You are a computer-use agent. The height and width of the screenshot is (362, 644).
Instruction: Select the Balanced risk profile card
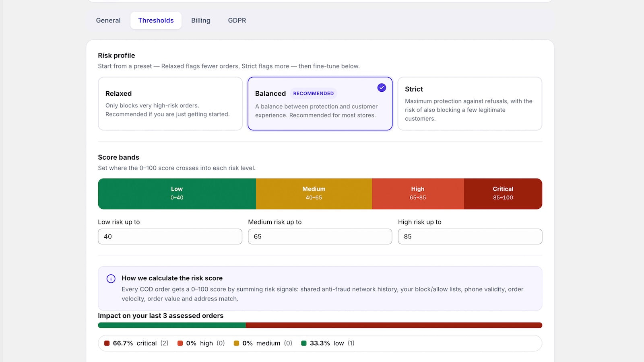coord(320,104)
